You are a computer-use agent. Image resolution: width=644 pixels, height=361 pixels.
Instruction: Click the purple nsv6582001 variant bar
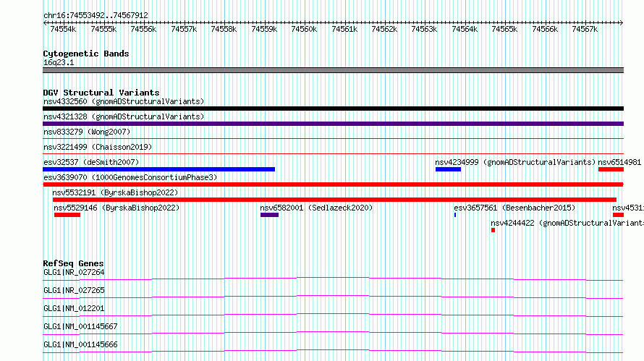[x=269, y=215]
